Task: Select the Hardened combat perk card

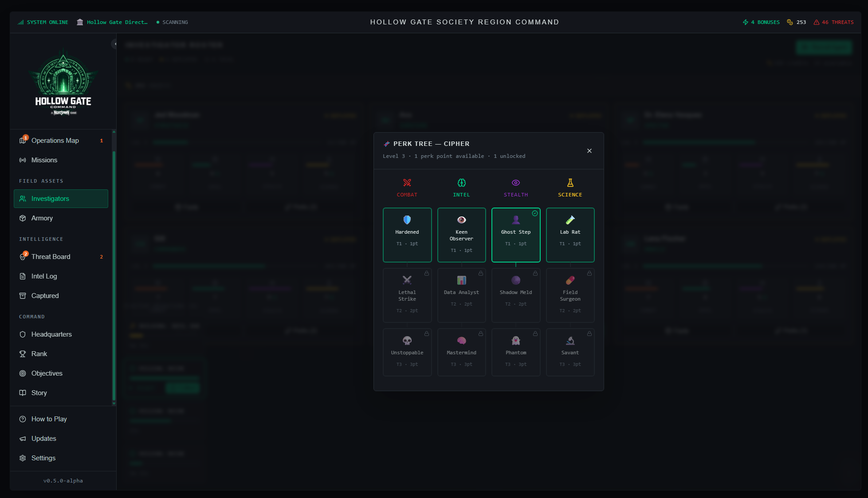Action: pyautogui.click(x=407, y=235)
